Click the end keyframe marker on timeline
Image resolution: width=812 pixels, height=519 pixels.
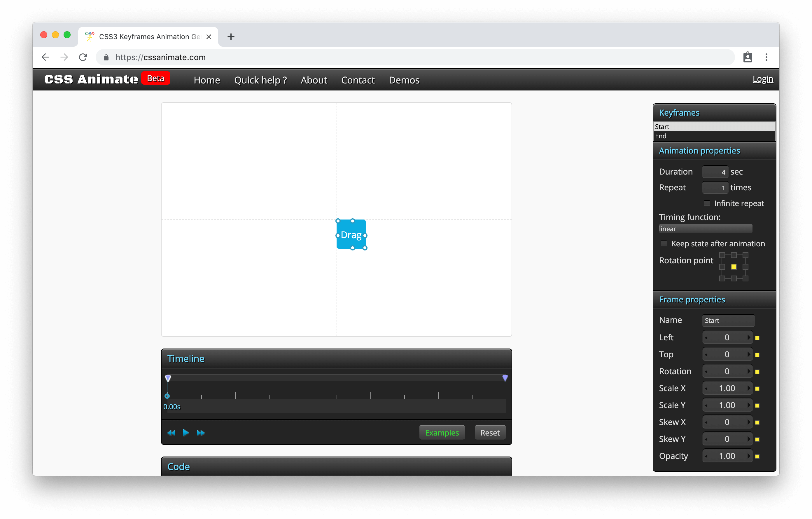coord(505,378)
